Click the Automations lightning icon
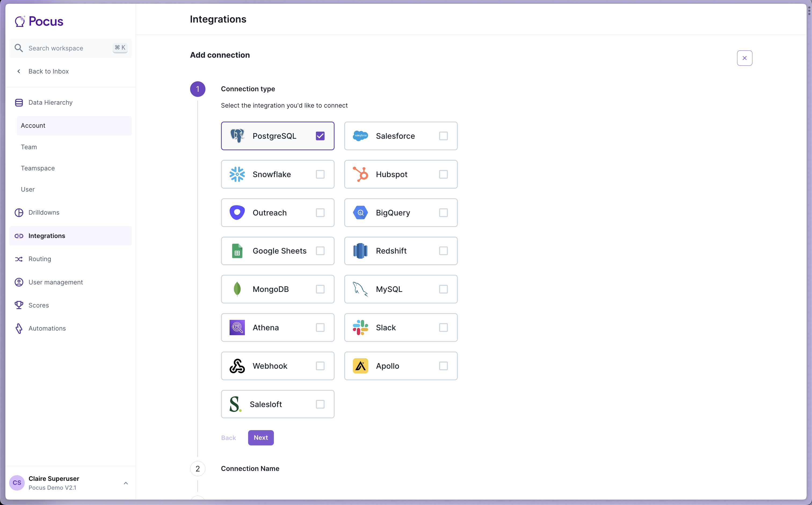Image resolution: width=812 pixels, height=505 pixels. pyautogui.click(x=19, y=328)
